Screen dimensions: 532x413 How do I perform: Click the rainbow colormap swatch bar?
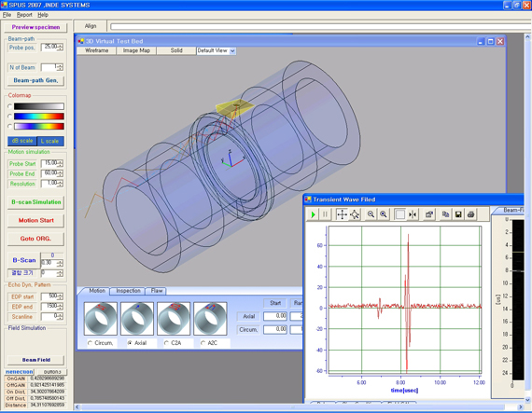point(38,117)
